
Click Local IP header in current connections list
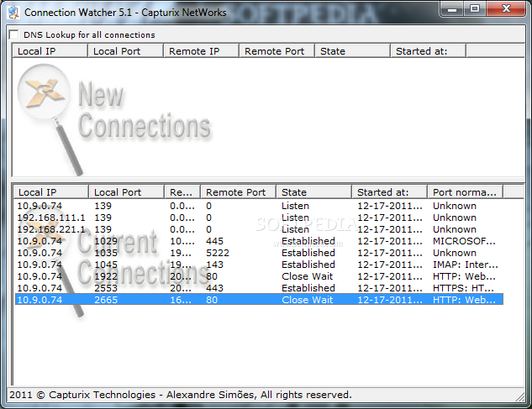click(51, 192)
